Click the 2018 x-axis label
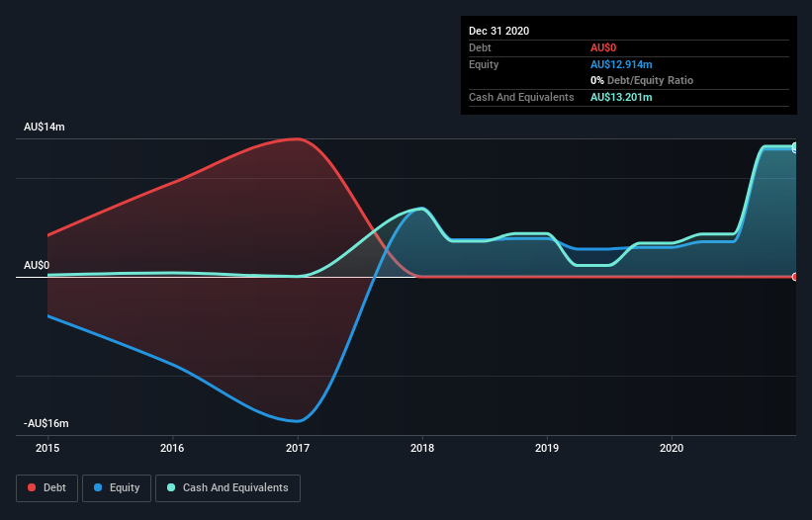This screenshot has width=812, height=520. 422,448
